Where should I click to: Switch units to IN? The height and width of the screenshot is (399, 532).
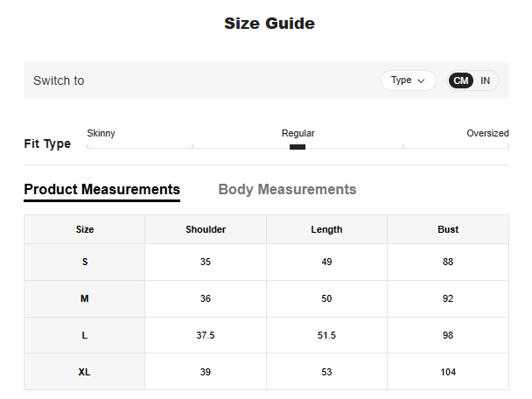pyautogui.click(x=485, y=80)
